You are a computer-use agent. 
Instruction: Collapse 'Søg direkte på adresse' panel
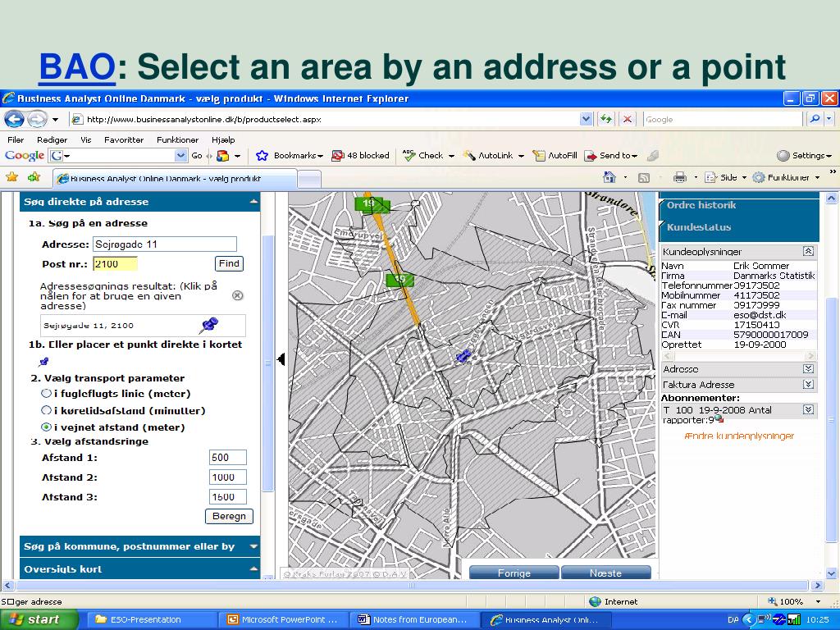pos(253,202)
